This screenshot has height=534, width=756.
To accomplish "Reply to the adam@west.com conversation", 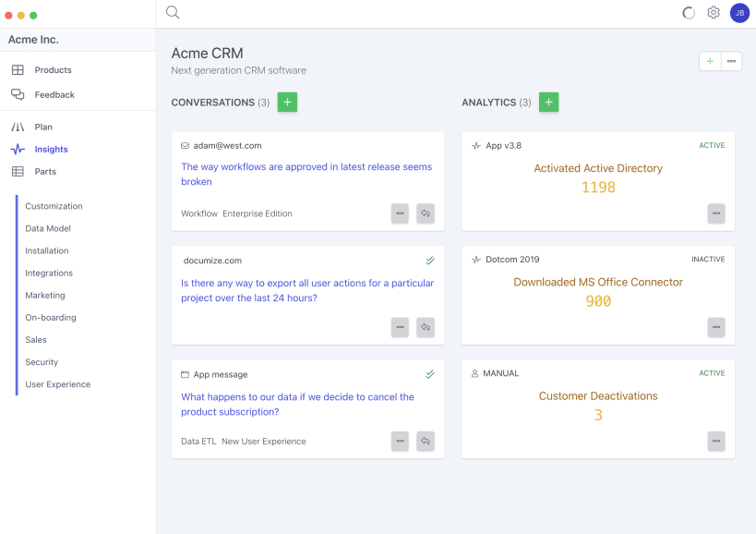I will 426,213.
